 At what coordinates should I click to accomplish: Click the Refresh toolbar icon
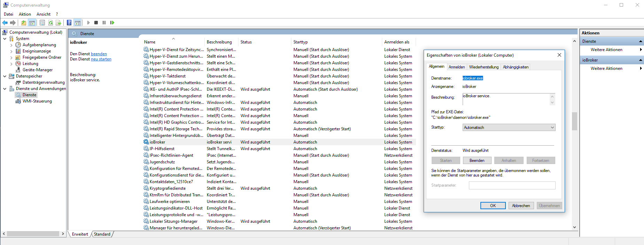(x=50, y=23)
